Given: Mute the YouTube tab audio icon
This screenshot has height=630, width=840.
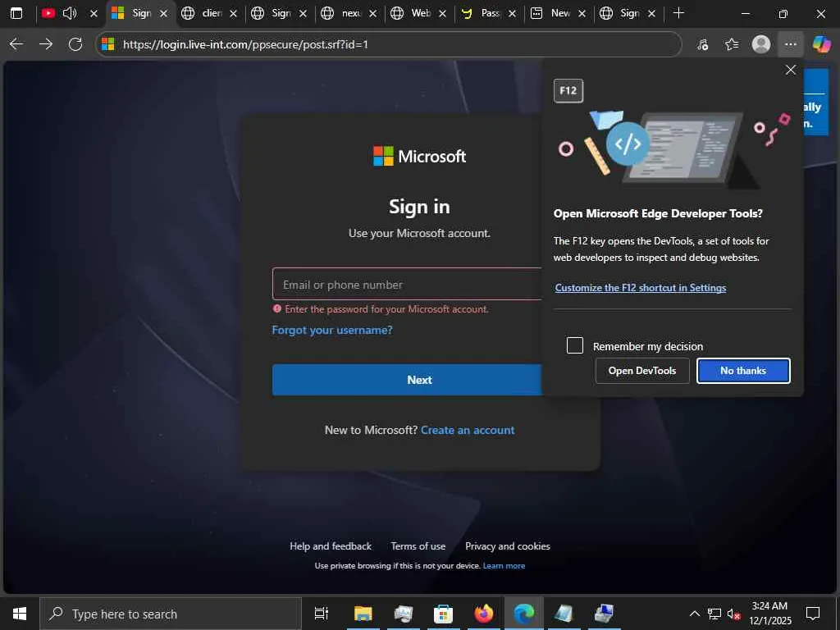Looking at the screenshot, I should pyautogui.click(x=70, y=13).
